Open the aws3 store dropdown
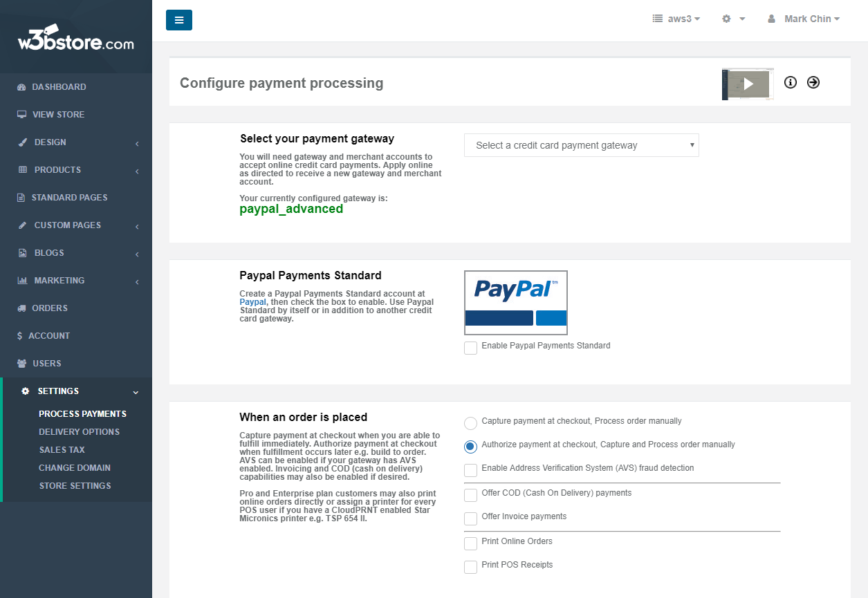The width and height of the screenshot is (868, 598). 676,19
